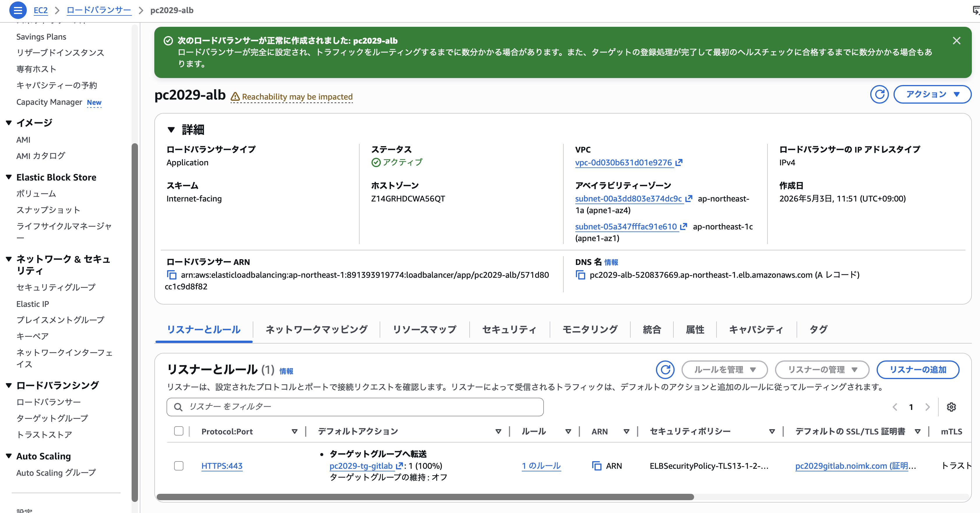Open the ルールを管理 dropdown

click(x=724, y=369)
